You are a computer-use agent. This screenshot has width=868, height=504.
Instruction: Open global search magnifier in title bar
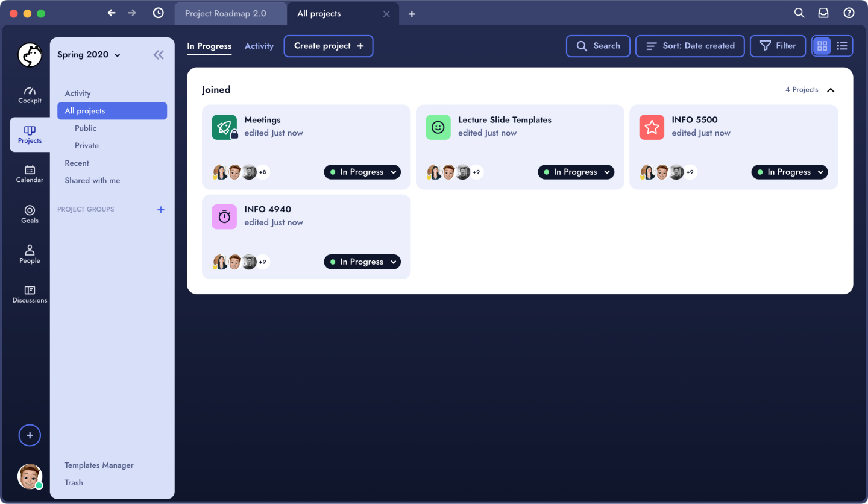(799, 13)
